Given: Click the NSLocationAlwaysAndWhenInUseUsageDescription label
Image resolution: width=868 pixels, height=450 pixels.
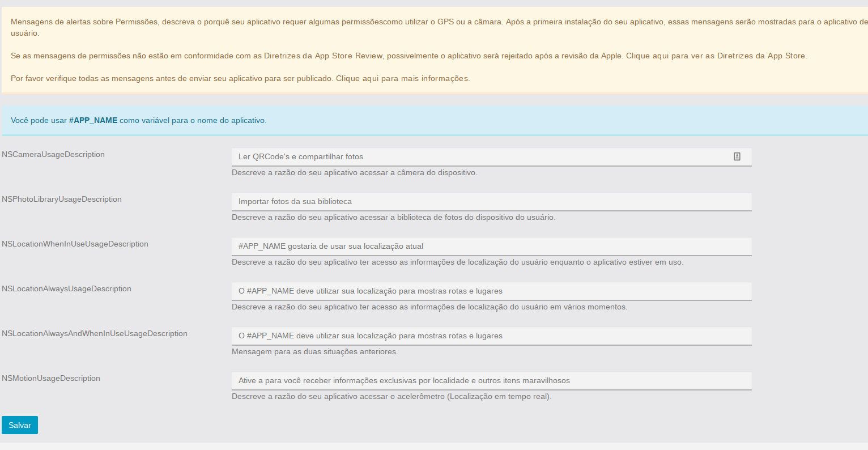Looking at the screenshot, I should 95,333.
